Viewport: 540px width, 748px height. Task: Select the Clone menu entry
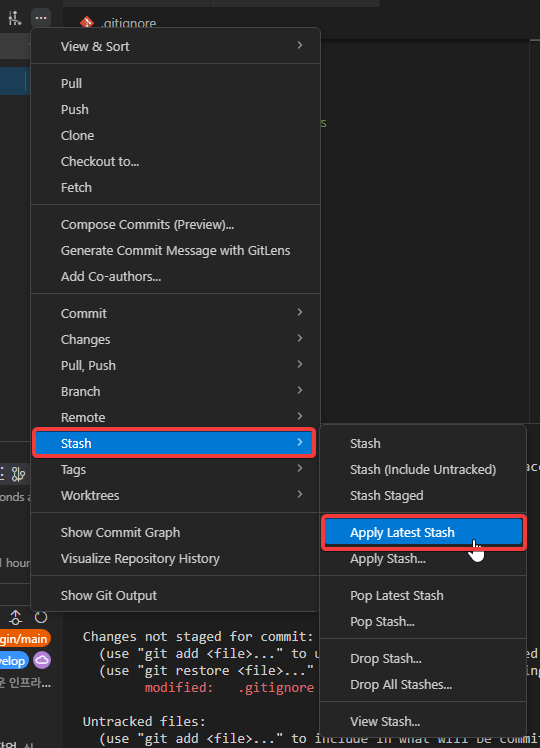(x=175, y=135)
